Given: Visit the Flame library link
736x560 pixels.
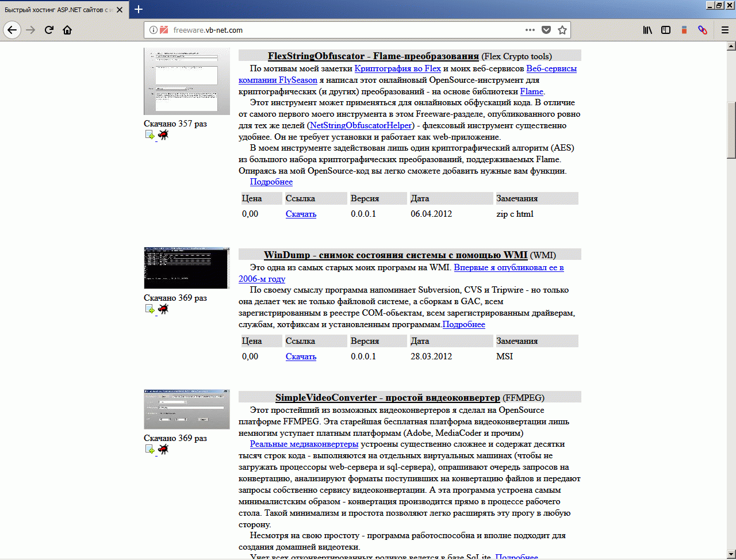Looking at the screenshot, I should [532, 91].
